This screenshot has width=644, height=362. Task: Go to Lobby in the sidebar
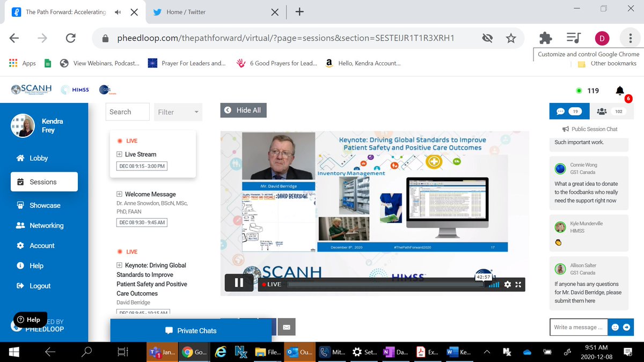click(x=32, y=158)
